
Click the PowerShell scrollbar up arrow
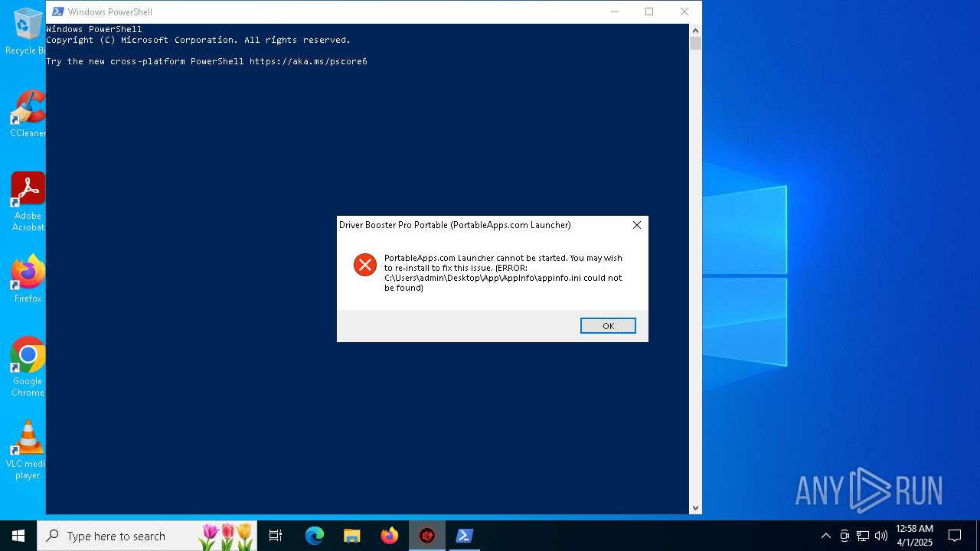pyautogui.click(x=695, y=31)
